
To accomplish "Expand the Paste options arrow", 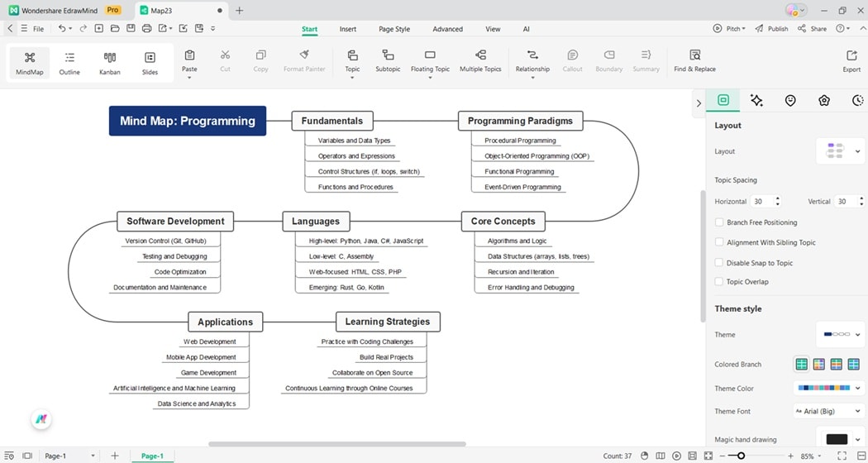I will (x=189, y=78).
